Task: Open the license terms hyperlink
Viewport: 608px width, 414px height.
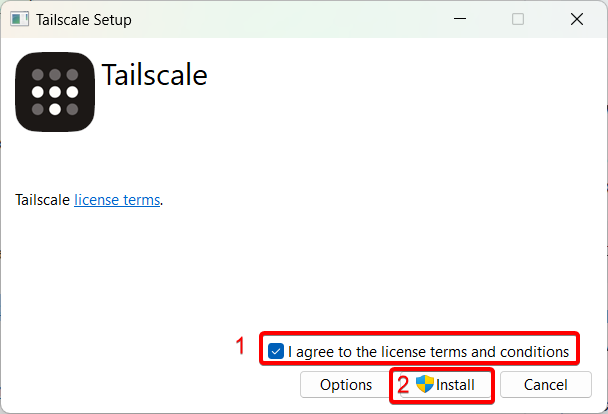Action: tap(117, 200)
